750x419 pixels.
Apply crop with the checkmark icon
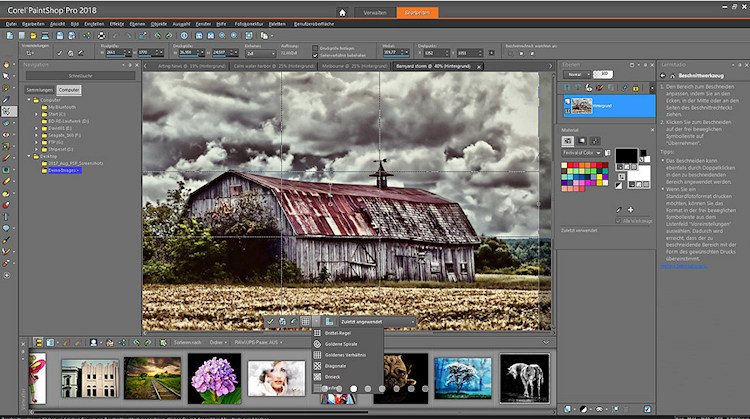[x=270, y=321]
